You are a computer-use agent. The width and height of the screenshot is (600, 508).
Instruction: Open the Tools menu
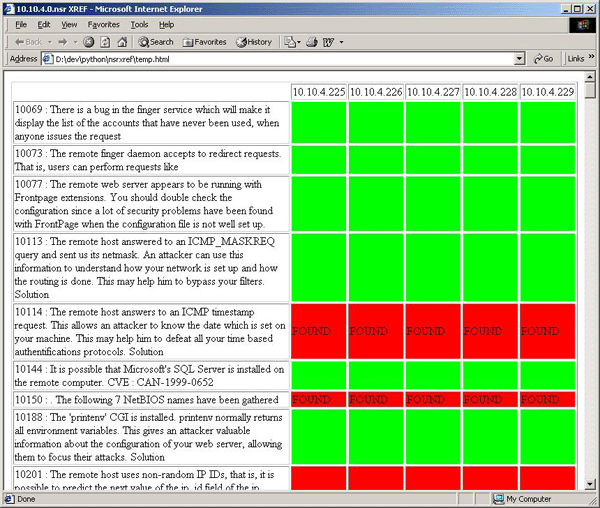(x=139, y=24)
